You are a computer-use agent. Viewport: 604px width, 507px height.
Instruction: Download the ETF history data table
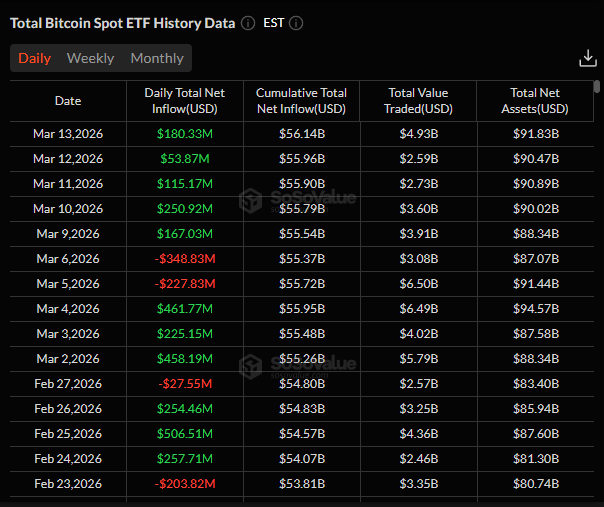pyautogui.click(x=588, y=59)
